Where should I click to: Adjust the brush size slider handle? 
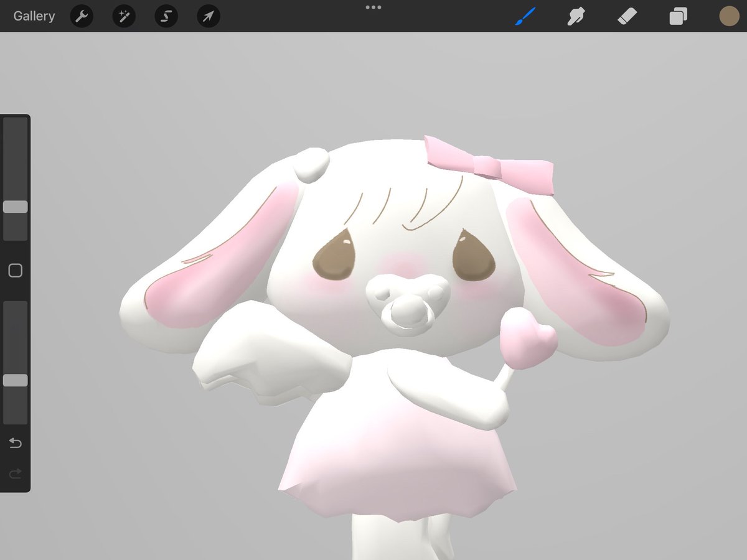15,206
